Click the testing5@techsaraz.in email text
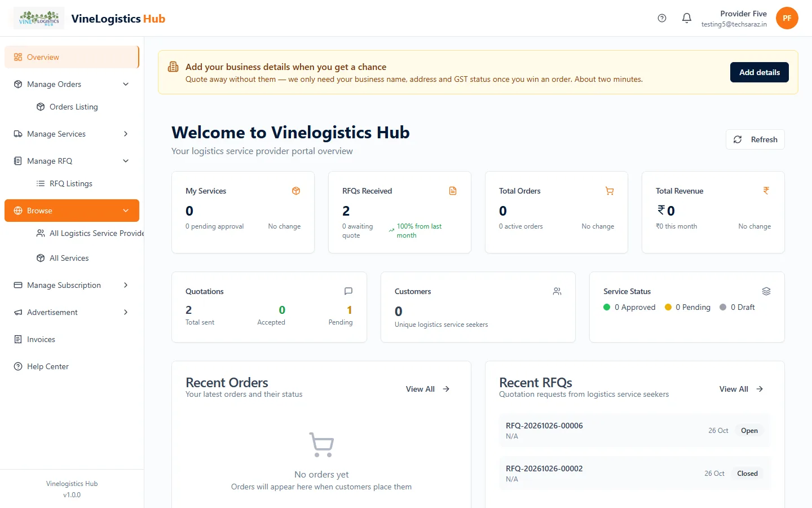The height and width of the screenshot is (508, 812). tap(734, 24)
